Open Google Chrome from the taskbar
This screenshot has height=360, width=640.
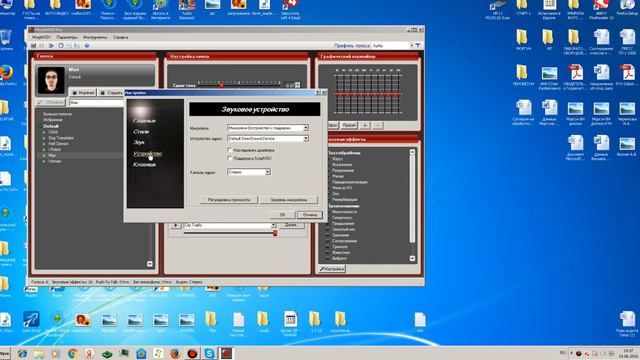coord(73,353)
